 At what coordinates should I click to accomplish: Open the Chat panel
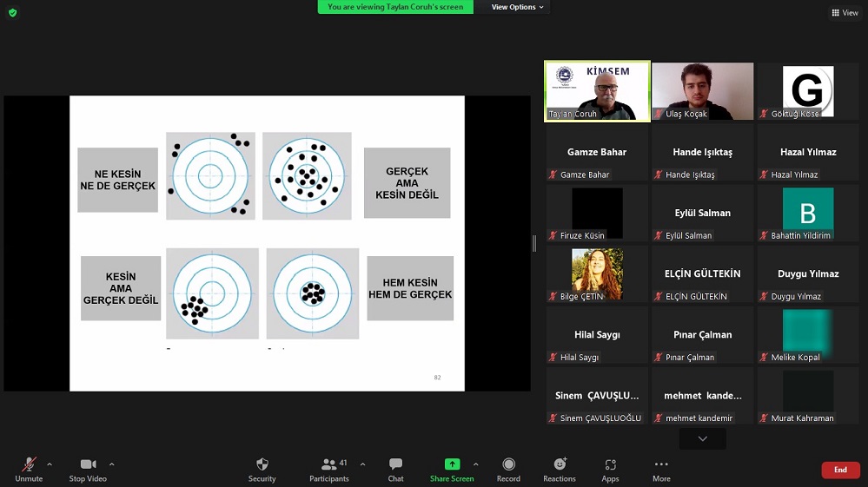(x=395, y=464)
